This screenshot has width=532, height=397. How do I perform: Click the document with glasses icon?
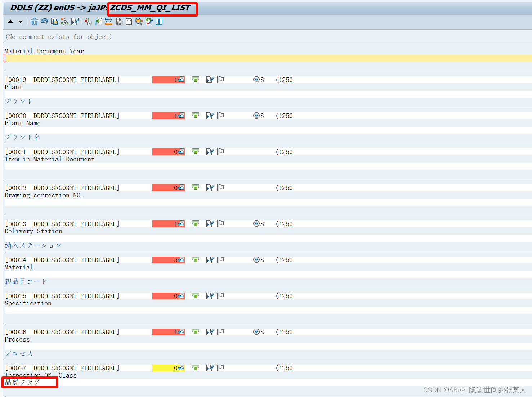point(119,22)
